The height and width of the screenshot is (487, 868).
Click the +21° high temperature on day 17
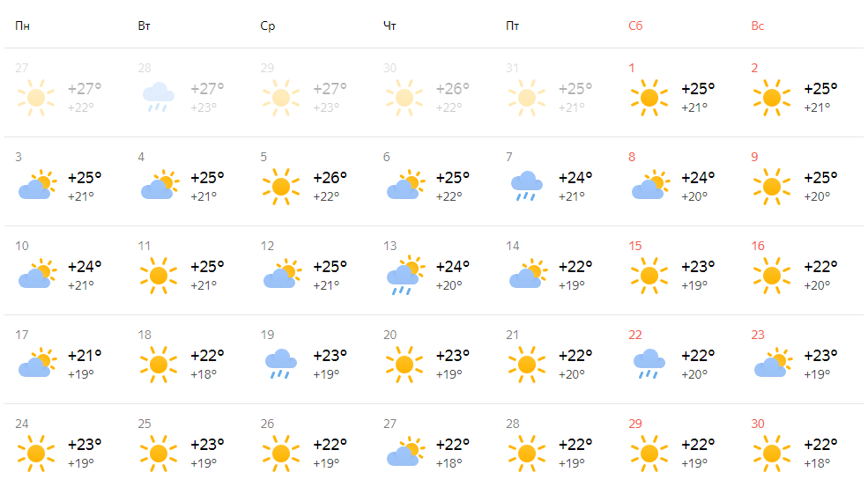(85, 355)
